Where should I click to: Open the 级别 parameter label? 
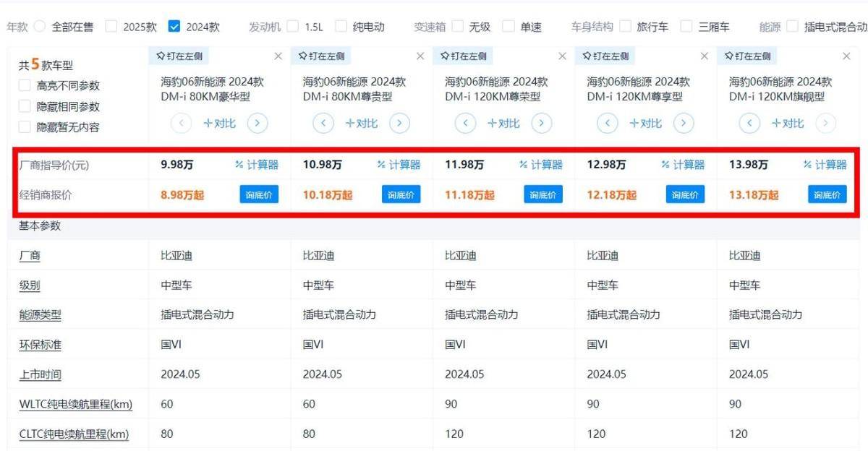[x=30, y=285]
